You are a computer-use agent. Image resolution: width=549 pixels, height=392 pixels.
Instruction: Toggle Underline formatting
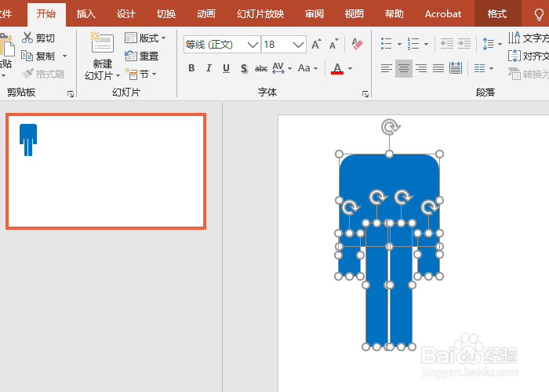pos(226,68)
